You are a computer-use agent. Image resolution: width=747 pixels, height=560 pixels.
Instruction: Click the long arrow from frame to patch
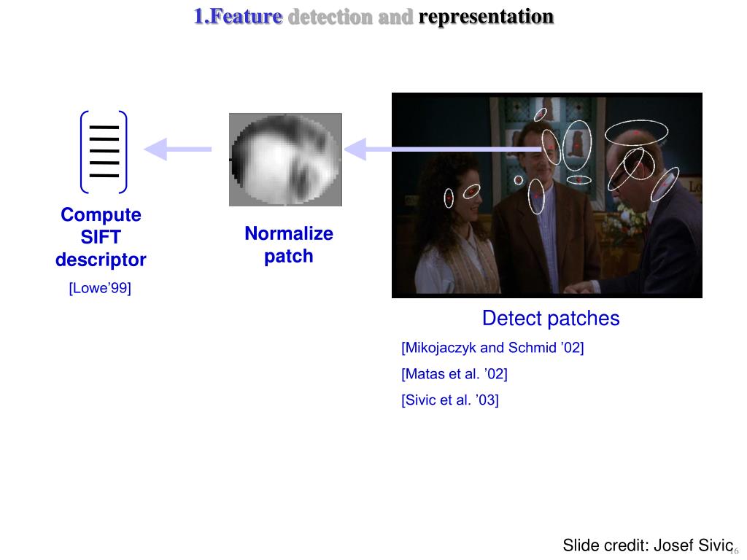(443, 149)
